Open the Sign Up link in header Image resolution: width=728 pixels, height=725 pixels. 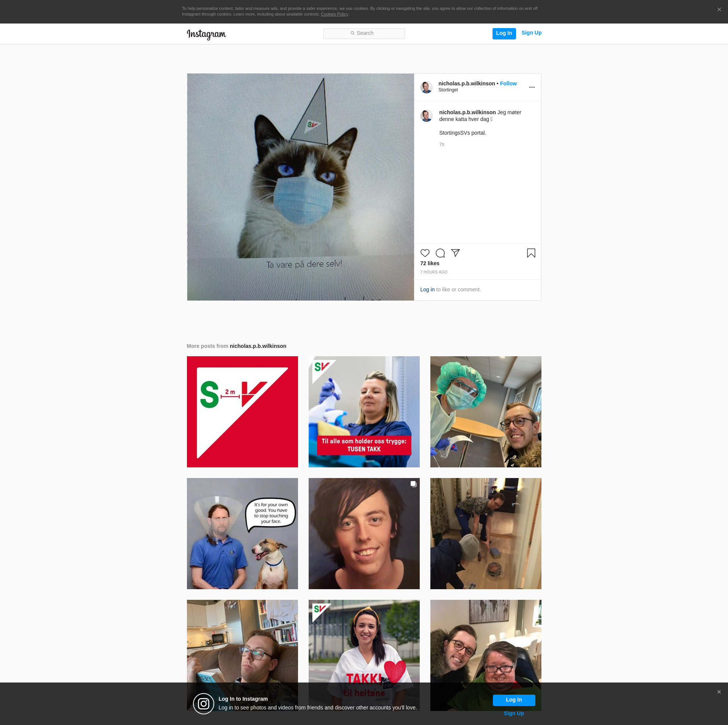point(531,33)
